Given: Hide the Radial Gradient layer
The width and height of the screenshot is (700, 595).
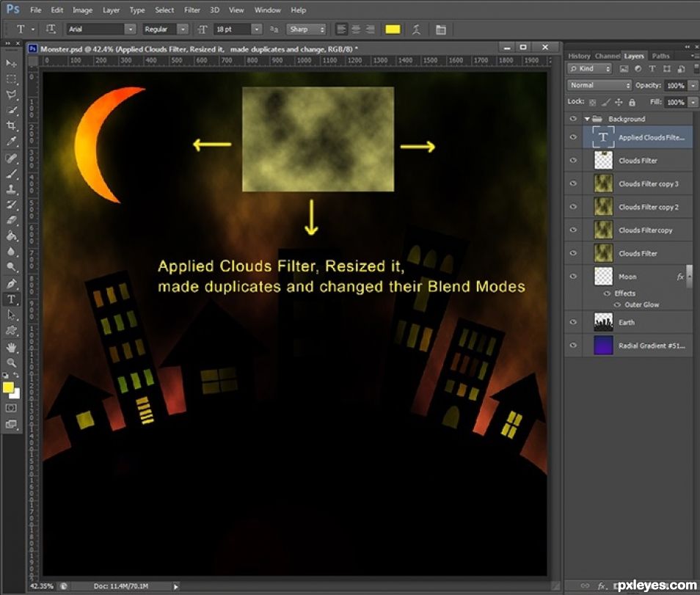Looking at the screenshot, I should [x=573, y=345].
